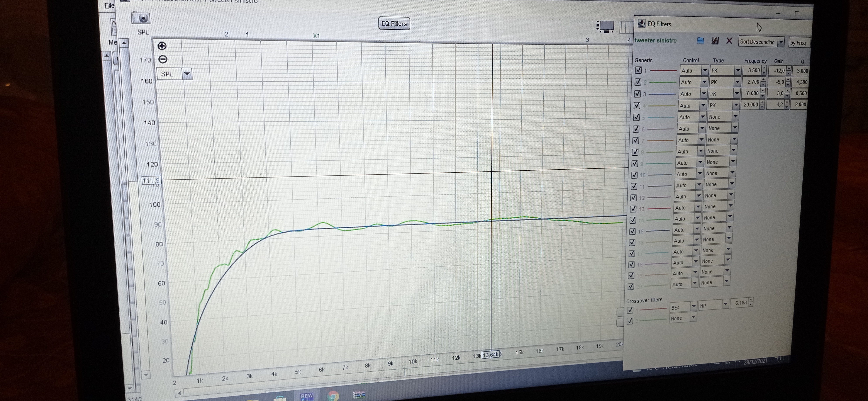The image size is (868, 401).
Task: Click the EQ Filters window title icon
Action: click(x=642, y=24)
